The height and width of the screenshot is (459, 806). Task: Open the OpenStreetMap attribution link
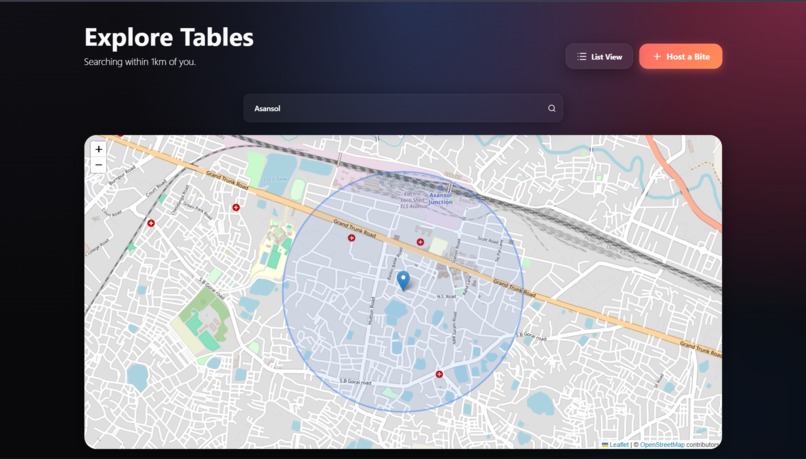(662, 445)
